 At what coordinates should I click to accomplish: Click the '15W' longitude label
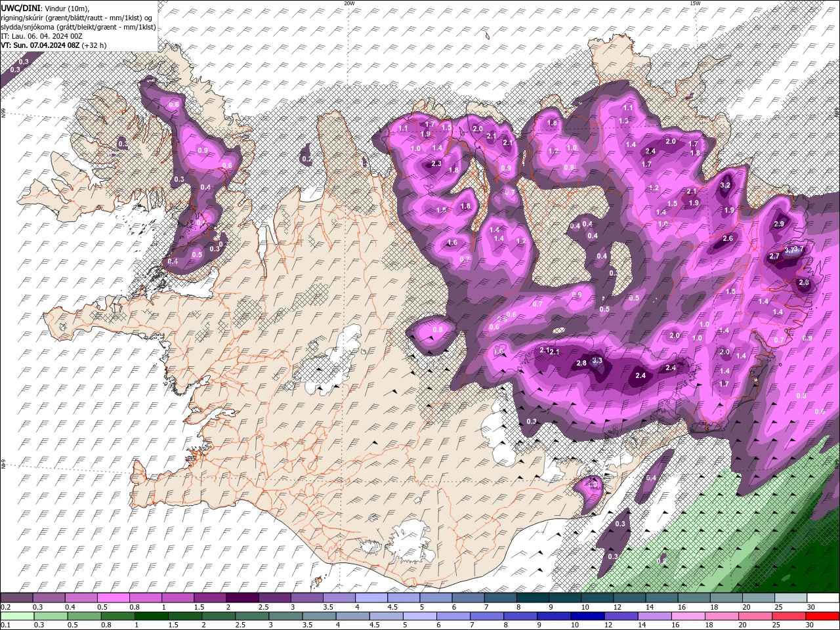695,3
